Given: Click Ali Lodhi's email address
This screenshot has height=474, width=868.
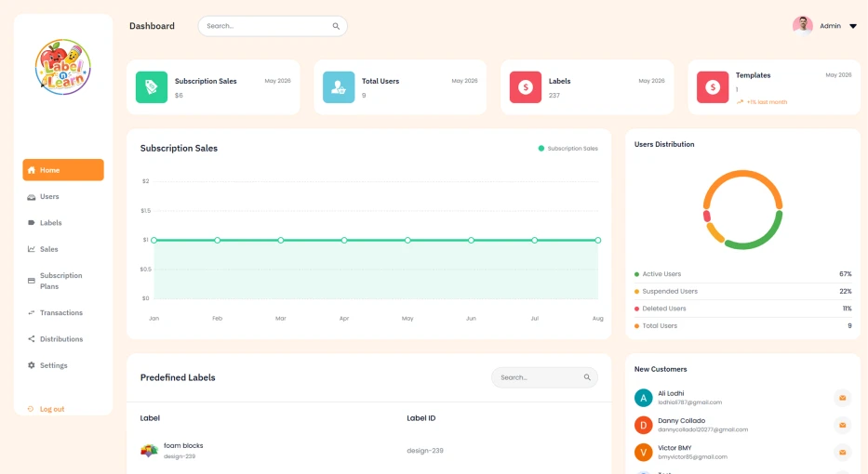Looking at the screenshot, I should [x=689, y=402].
